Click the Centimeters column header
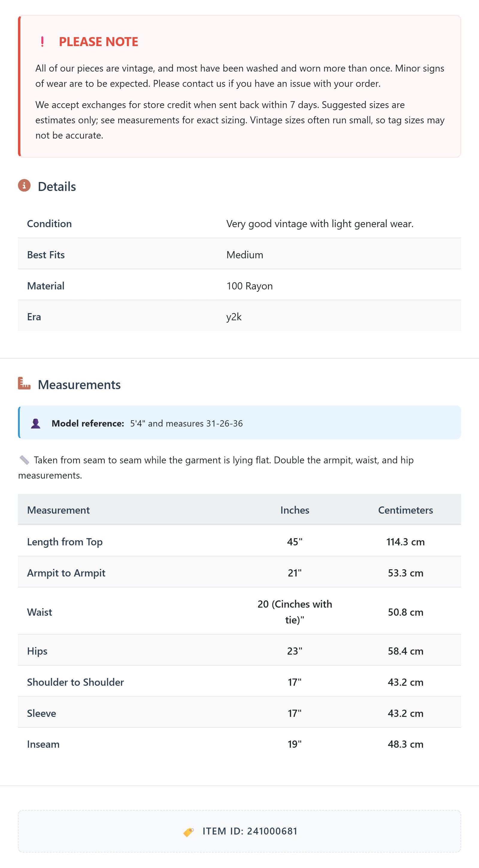Image resolution: width=479 pixels, height=868 pixels. (406, 510)
